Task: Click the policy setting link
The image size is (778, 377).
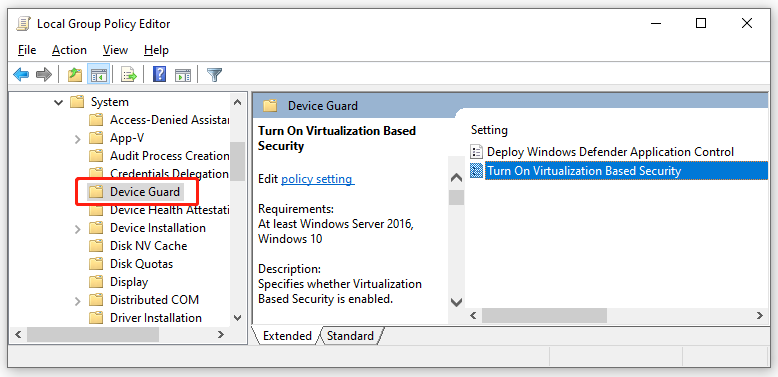Action: click(318, 179)
